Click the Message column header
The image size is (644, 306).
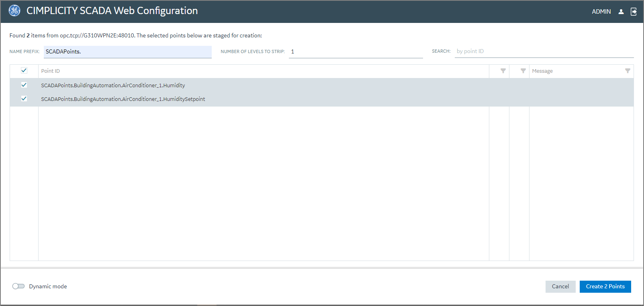pyautogui.click(x=581, y=71)
